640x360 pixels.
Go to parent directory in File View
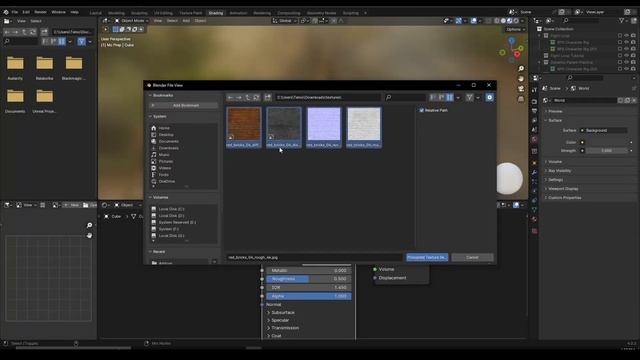248,98
